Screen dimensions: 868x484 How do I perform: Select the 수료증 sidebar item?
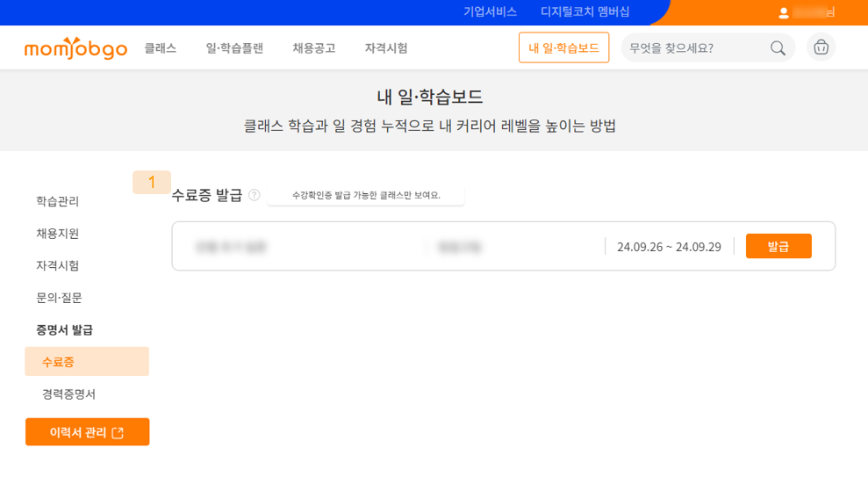click(59, 362)
